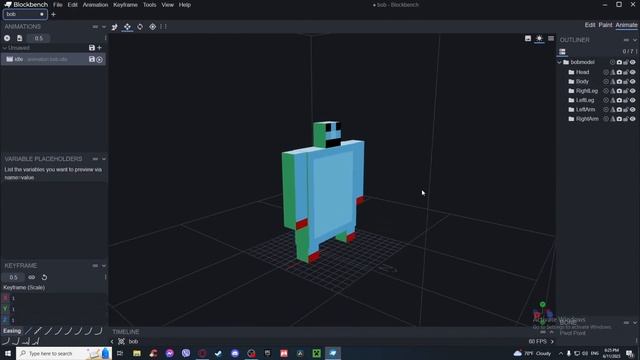Click the load animation file icon
The height and width of the screenshot is (360, 640).
[x=19, y=38]
